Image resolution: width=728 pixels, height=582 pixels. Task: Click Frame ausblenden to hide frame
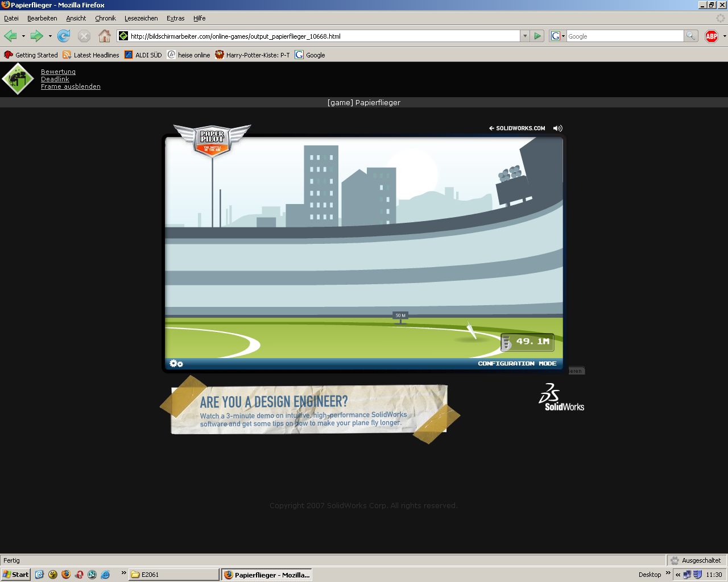pos(71,87)
